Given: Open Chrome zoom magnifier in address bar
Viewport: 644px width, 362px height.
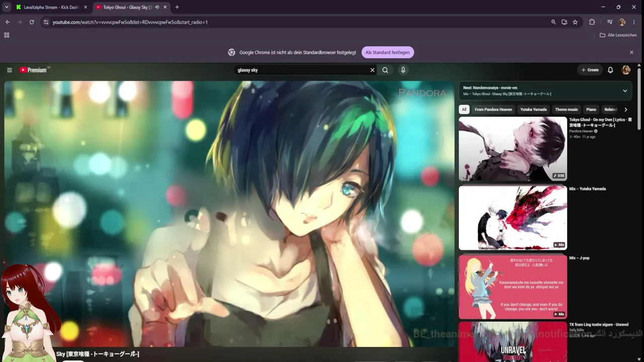Looking at the screenshot, I should click(x=553, y=22).
